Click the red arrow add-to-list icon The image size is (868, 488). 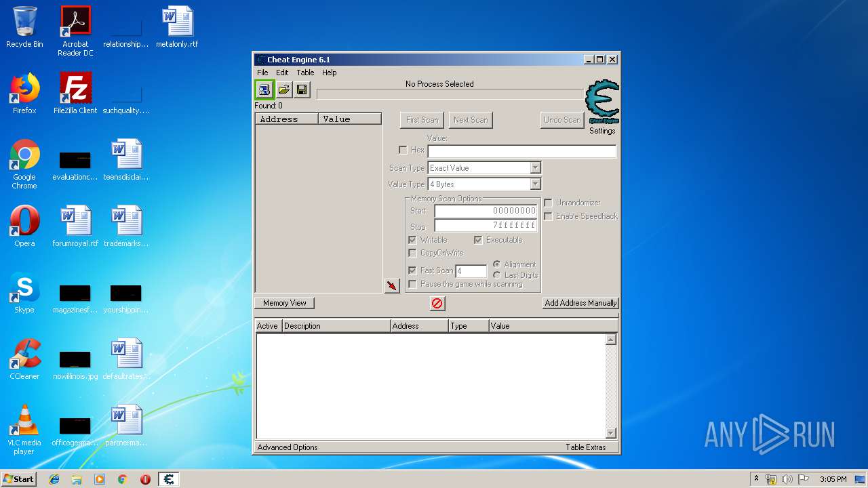[x=392, y=285]
